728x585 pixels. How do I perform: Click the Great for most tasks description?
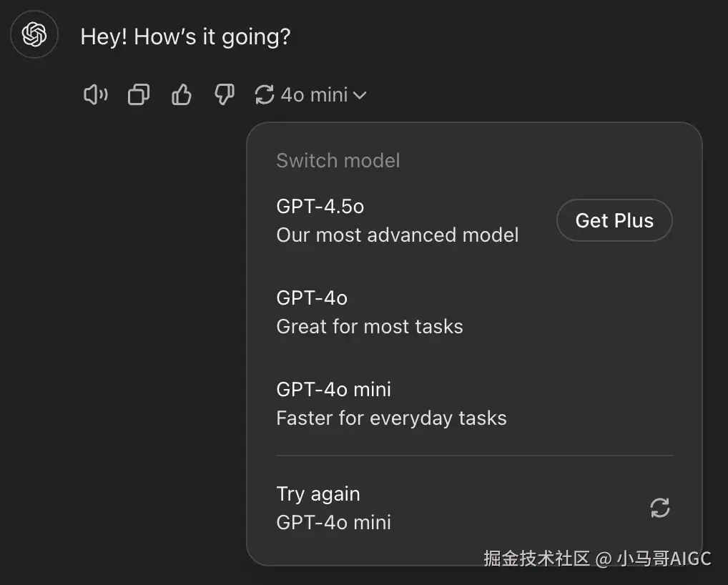coord(369,327)
